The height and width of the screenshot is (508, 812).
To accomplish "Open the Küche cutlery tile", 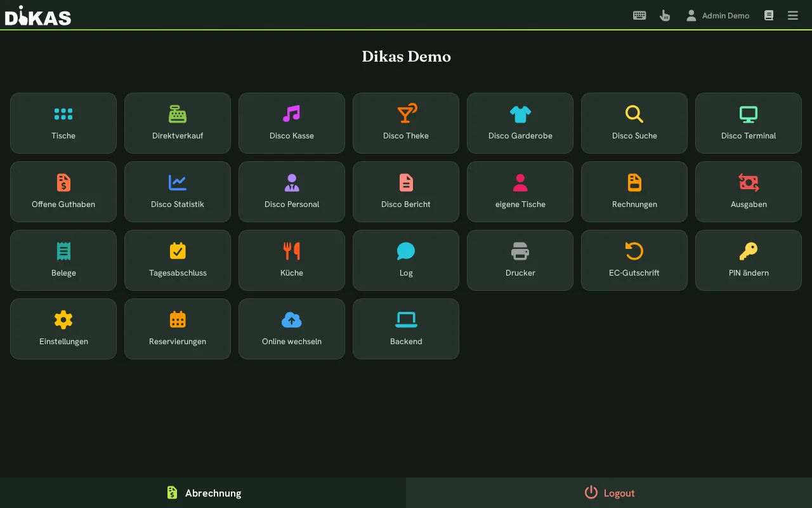I will tap(292, 260).
